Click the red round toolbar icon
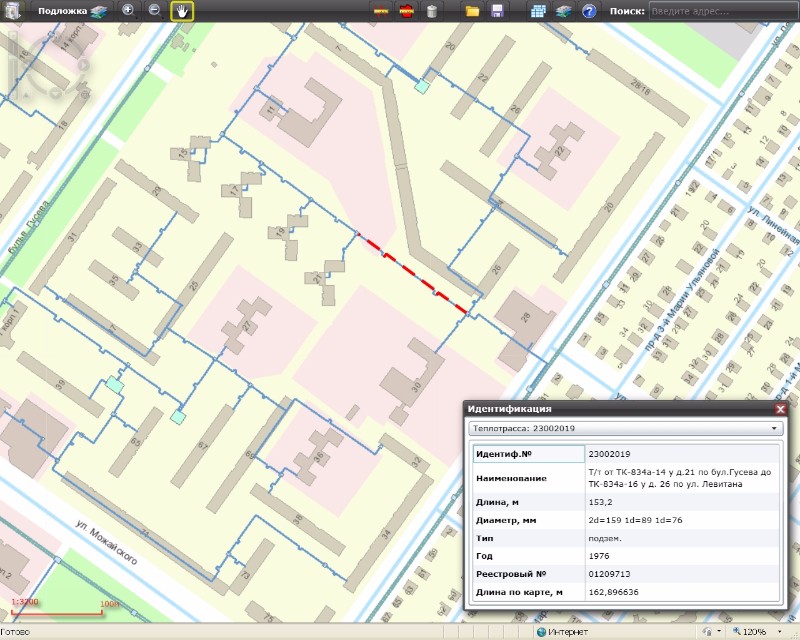 coord(407,12)
